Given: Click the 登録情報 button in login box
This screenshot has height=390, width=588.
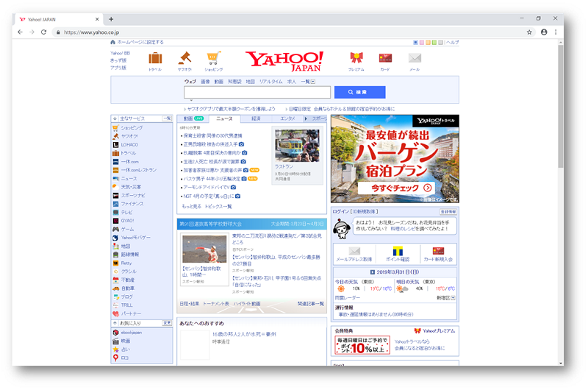Looking at the screenshot, I should point(448,212).
